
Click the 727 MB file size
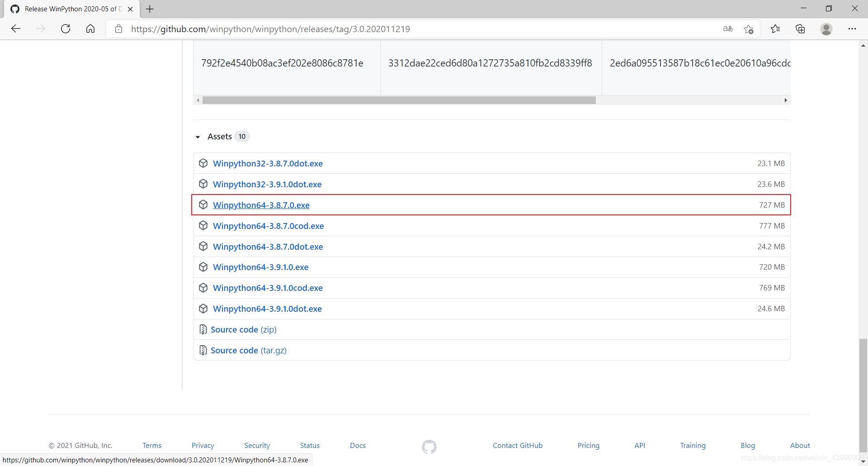[x=772, y=205]
